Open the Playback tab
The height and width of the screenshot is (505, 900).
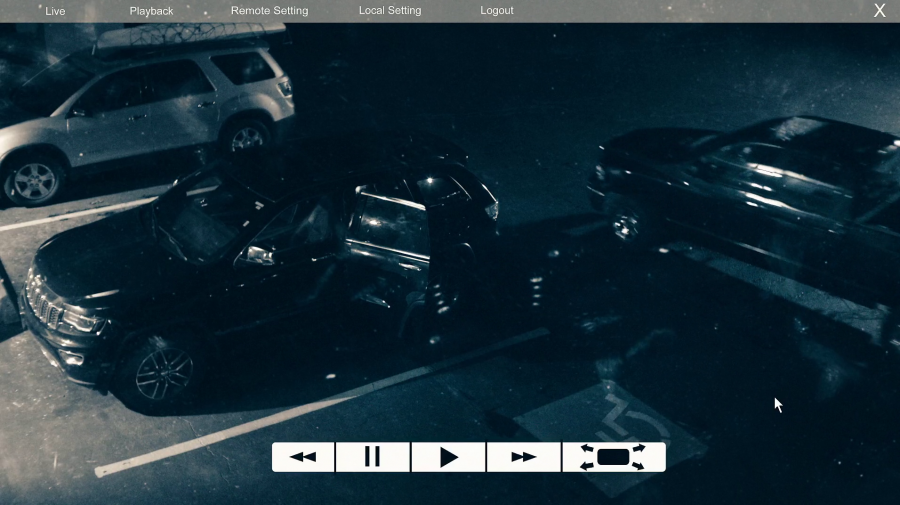point(151,11)
